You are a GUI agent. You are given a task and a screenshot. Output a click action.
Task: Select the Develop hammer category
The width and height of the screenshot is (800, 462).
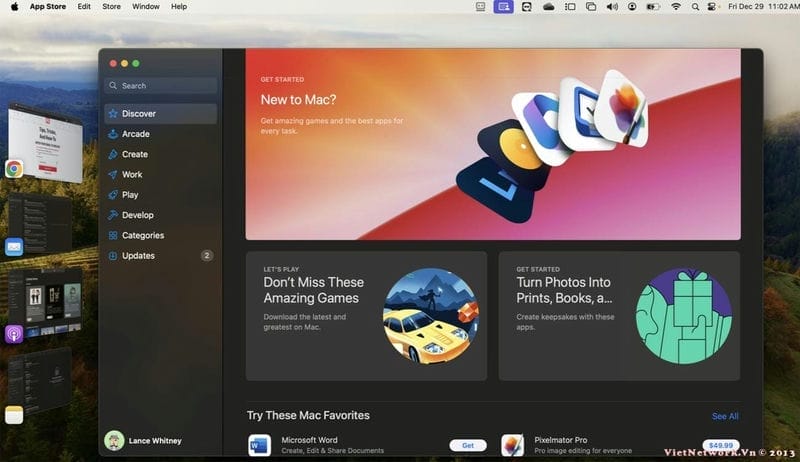coord(113,215)
